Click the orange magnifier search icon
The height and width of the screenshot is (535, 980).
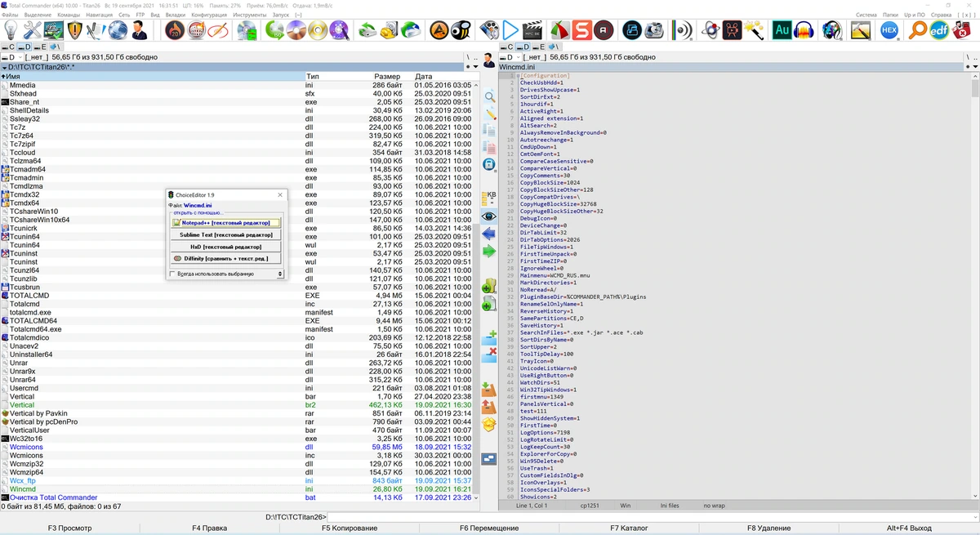919,31
